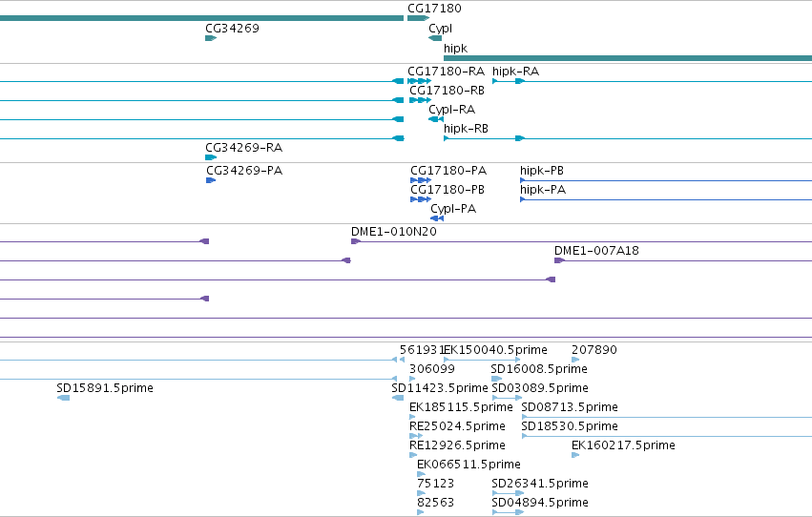Screen dimensions: 812x517
Task: Click the CG17180-PB protein label
Action: tap(448, 190)
